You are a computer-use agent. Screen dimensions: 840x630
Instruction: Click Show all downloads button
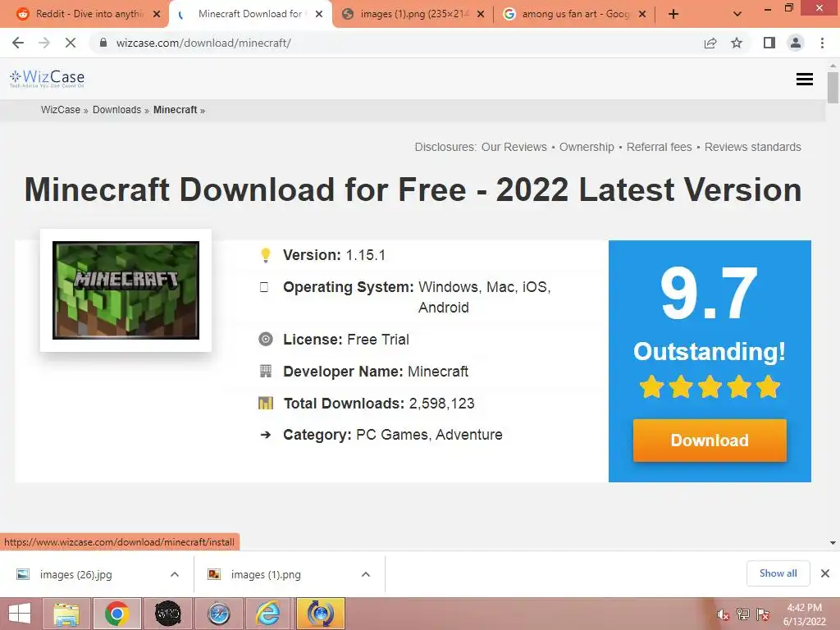point(778,573)
